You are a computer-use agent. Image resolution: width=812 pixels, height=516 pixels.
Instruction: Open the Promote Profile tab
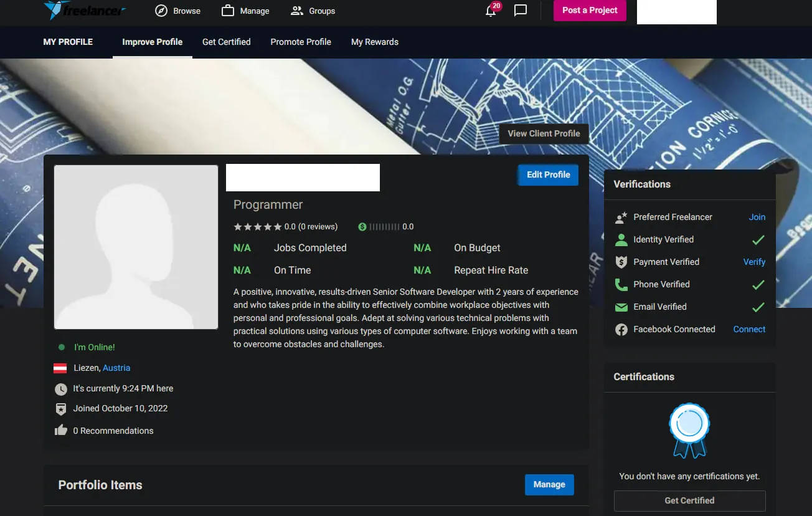click(x=301, y=42)
